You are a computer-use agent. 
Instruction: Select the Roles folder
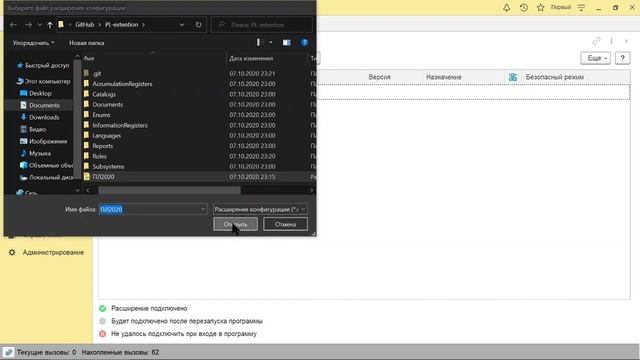(99, 156)
